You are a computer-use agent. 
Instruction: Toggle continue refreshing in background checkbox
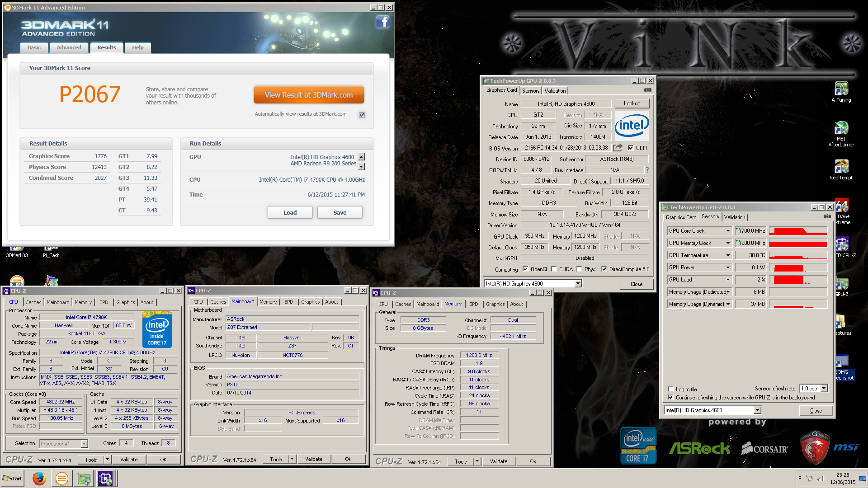670,398
